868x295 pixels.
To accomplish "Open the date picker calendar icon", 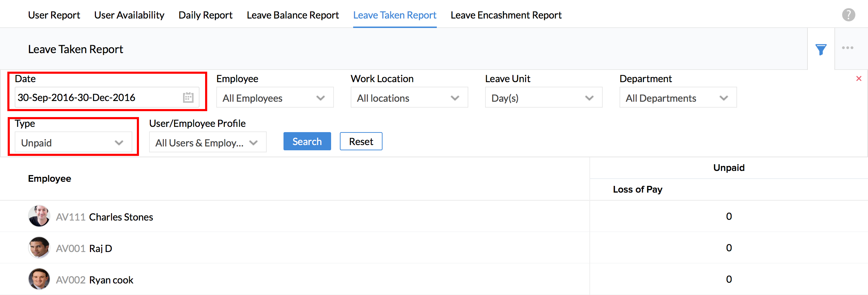I will [x=188, y=98].
